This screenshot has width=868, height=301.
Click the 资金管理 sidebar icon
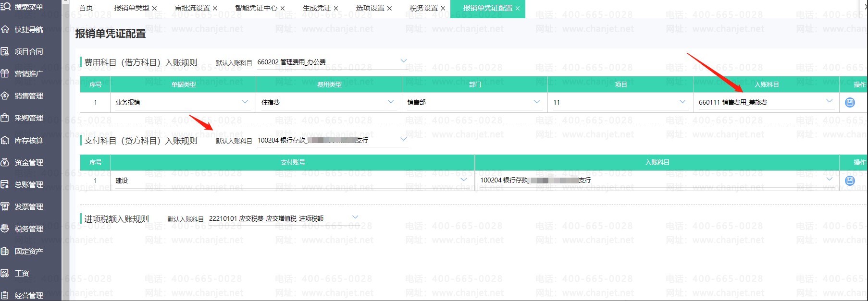[x=5, y=162]
